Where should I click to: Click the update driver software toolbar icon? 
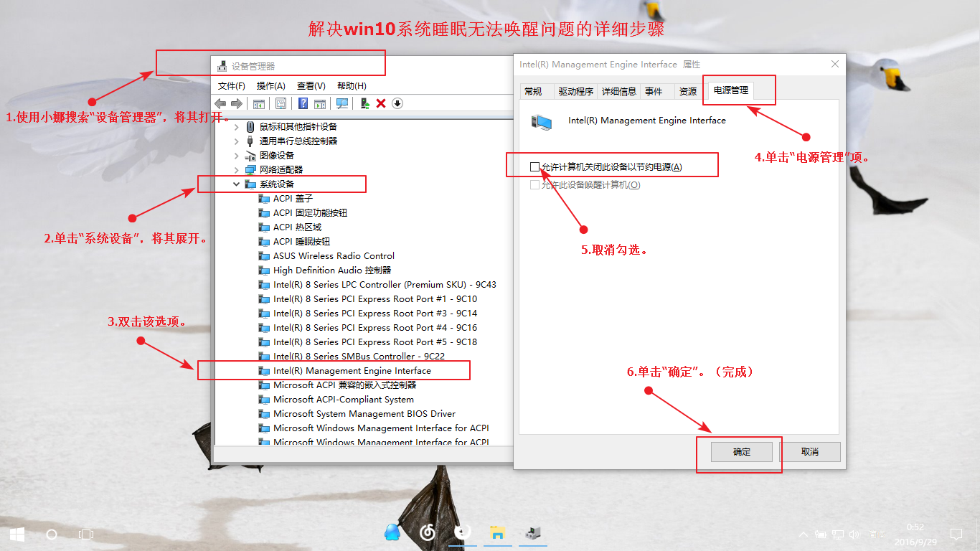pos(365,103)
